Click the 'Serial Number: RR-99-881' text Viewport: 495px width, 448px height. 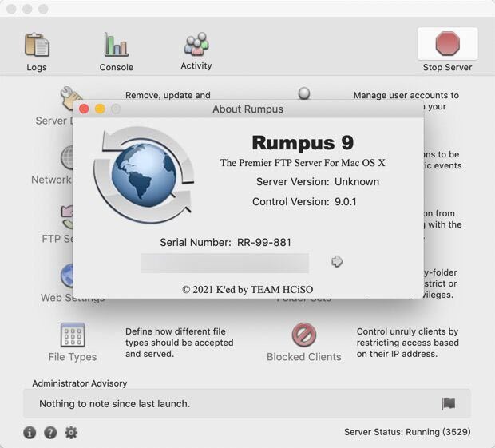pyautogui.click(x=225, y=243)
